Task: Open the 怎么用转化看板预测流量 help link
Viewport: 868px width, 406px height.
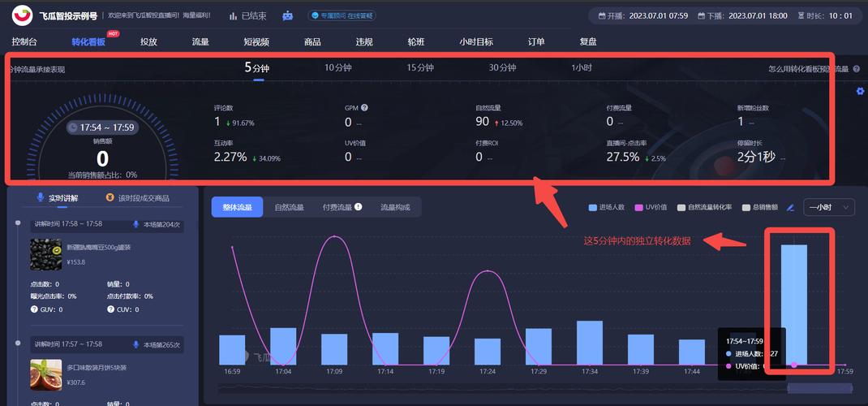Action: pos(809,69)
